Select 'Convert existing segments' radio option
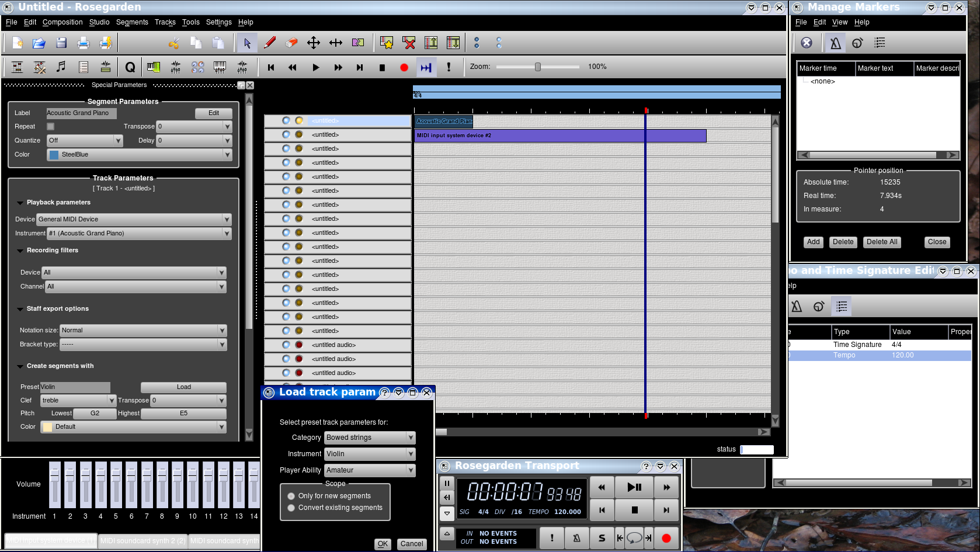Viewport: 980px width, 552px height. 291,508
